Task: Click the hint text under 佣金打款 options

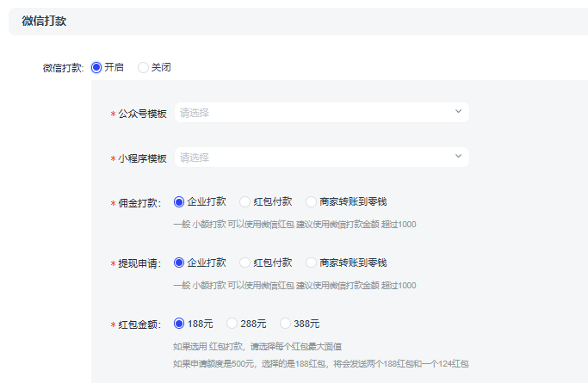Action: click(294, 225)
